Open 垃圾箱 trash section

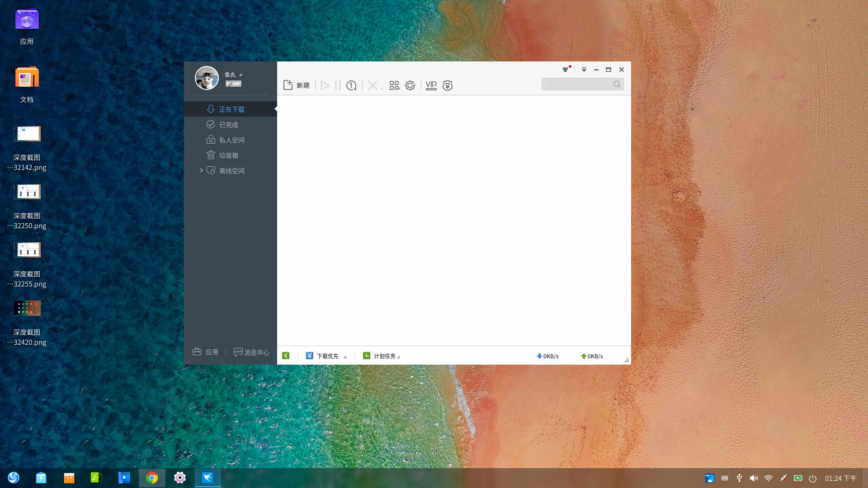coord(228,155)
